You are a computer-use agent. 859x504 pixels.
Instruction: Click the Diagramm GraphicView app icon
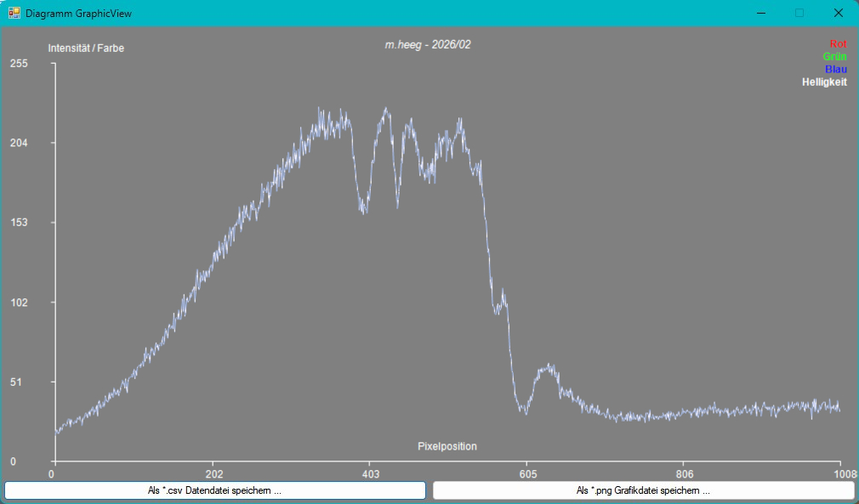(14, 13)
